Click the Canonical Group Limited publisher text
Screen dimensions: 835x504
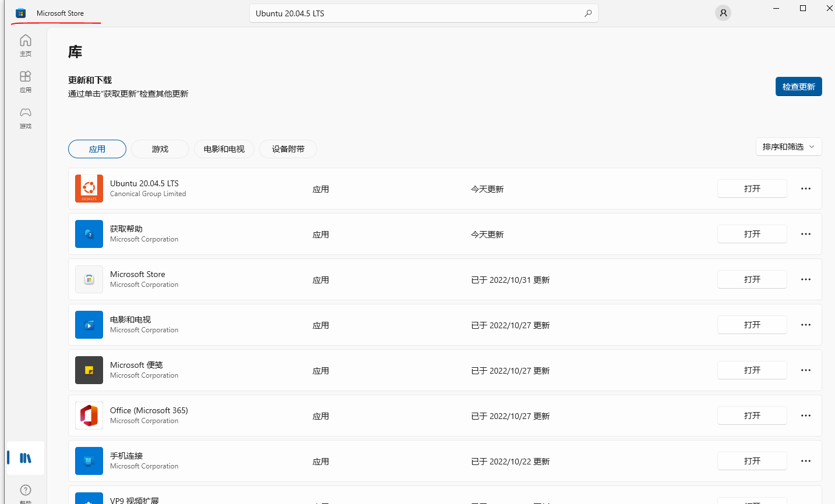[148, 194]
